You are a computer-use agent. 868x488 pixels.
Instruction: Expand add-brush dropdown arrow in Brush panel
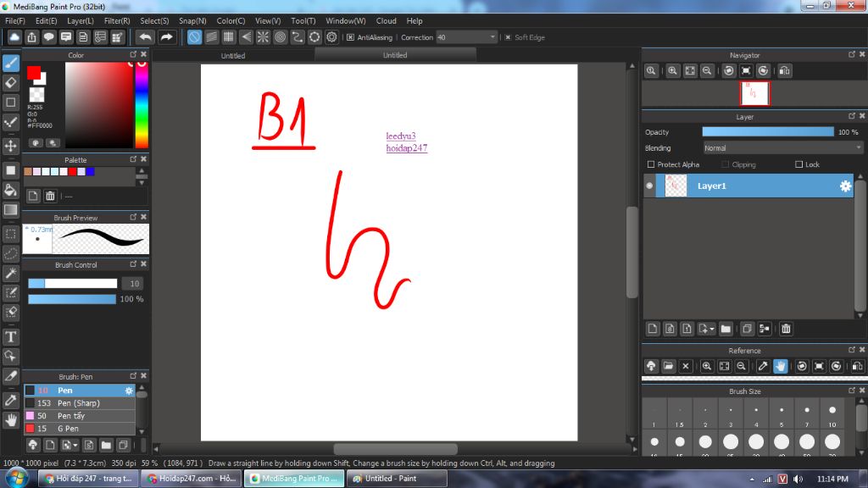[x=75, y=445]
